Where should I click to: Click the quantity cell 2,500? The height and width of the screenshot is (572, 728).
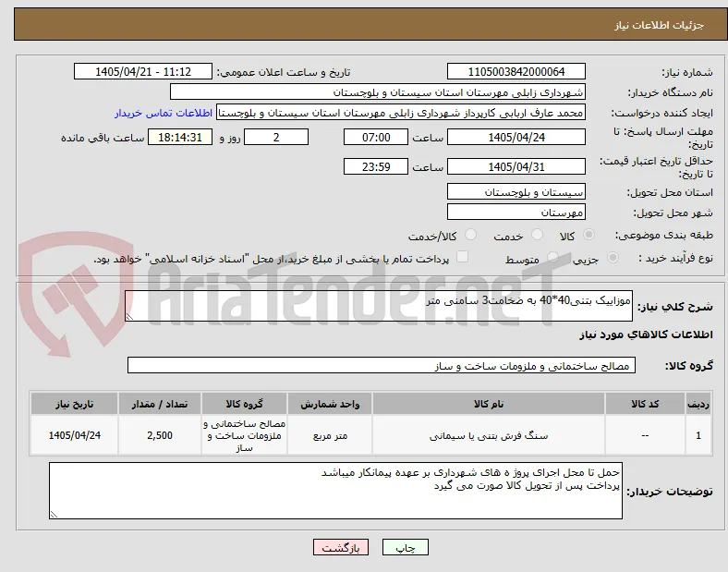[160, 435]
